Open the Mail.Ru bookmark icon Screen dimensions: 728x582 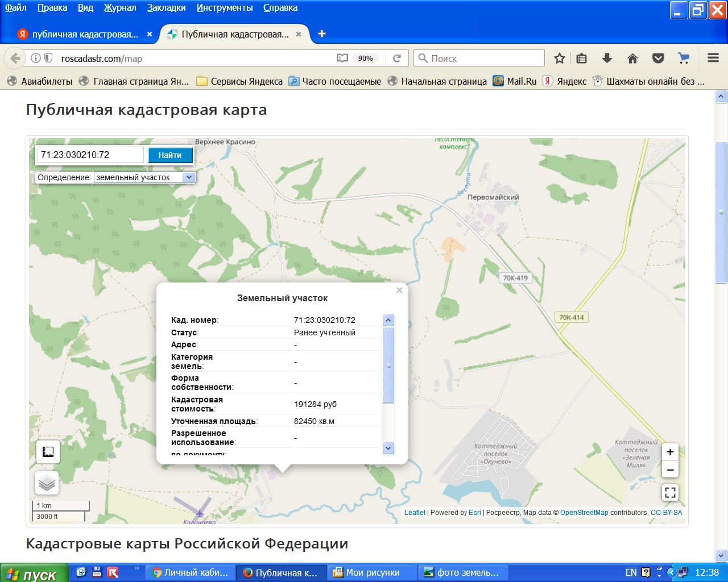pyautogui.click(x=498, y=81)
